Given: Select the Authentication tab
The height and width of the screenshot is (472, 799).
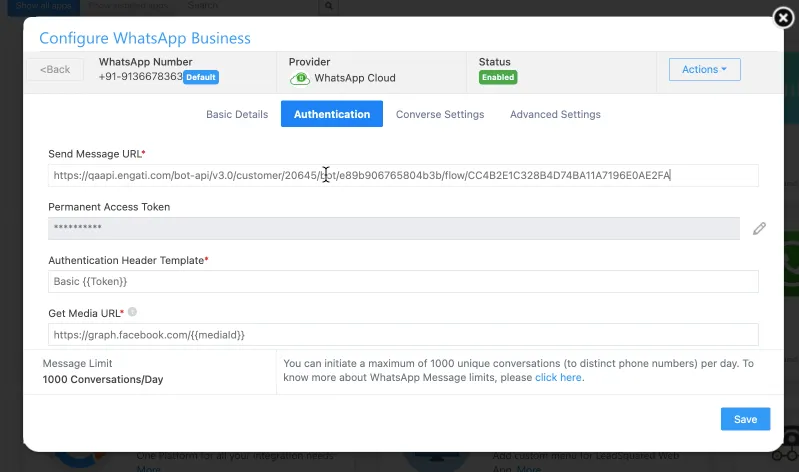Looking at the screenshot, I should (332, 114).
